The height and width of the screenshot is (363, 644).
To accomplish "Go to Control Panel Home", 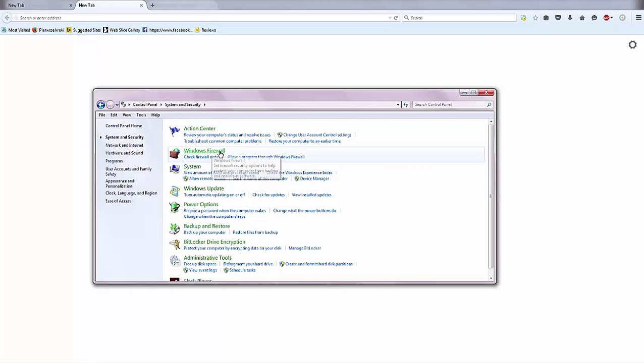I will (124, 126).
